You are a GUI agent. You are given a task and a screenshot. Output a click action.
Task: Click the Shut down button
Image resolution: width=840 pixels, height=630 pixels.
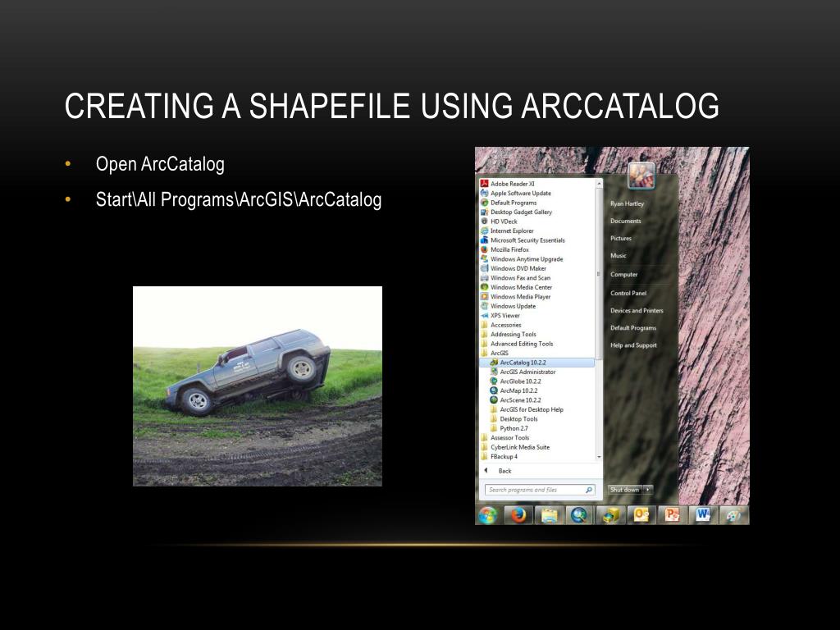624,490
